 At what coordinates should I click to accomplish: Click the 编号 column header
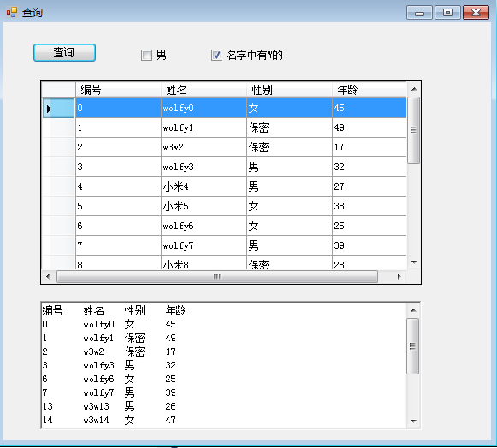(118, 90)
